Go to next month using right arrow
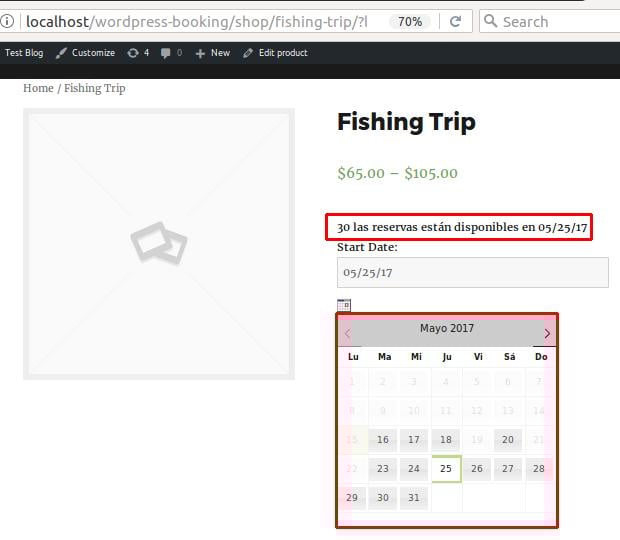 547,333
